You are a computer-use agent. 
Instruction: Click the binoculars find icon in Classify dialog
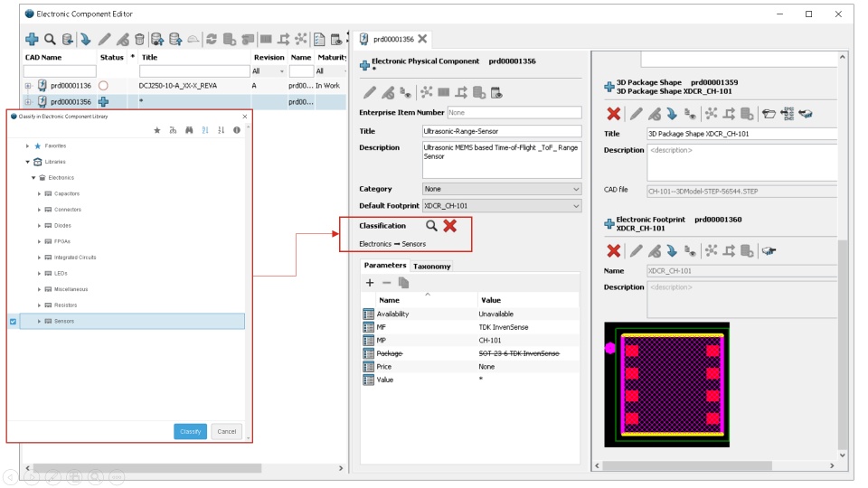coord(189,130)
